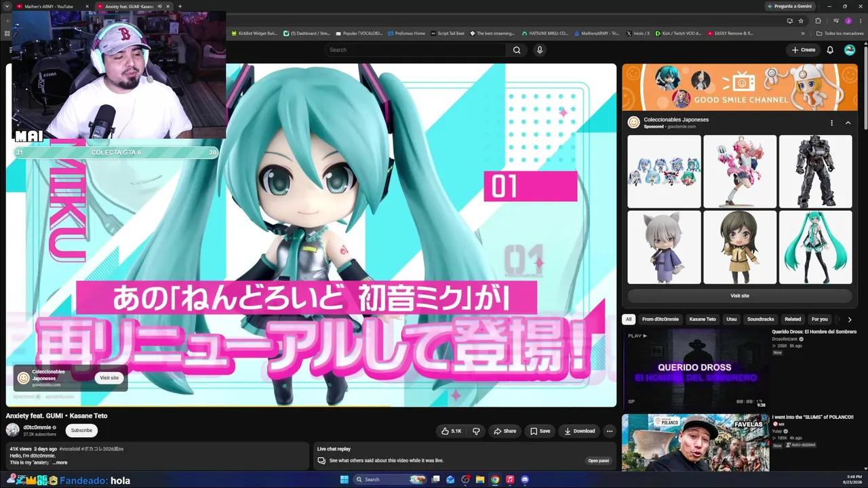Click Visit site on the video ad overlay
The image size is (868, 488).
pos(109,378)
